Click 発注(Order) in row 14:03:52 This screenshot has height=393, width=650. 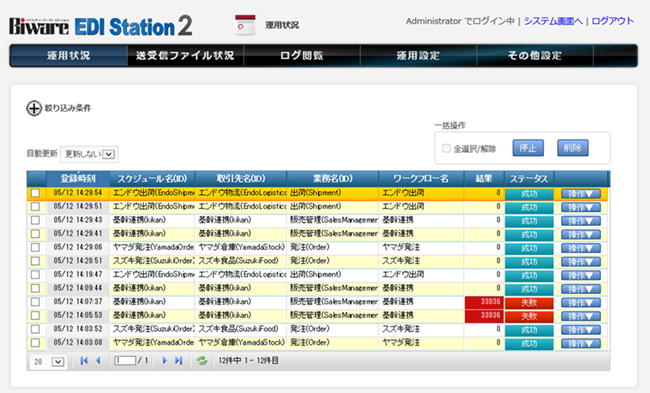click(x=310, y=329)
